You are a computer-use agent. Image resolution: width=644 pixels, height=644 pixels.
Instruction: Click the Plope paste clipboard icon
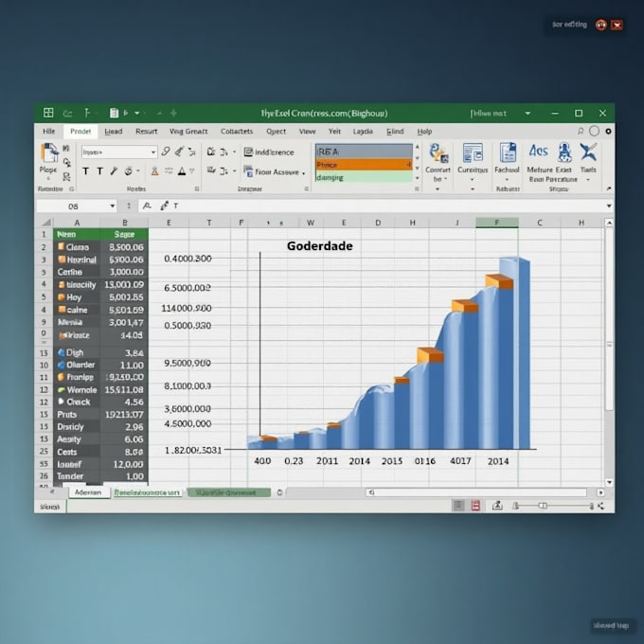point(49,153)
